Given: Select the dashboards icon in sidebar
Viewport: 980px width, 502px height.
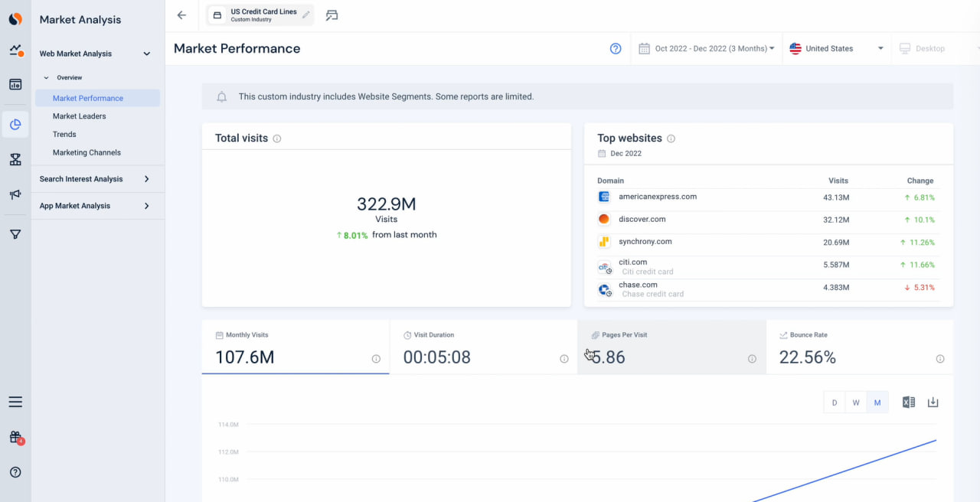Looking at the screenshot, I should pyautogui.click(x=15, y=84).
